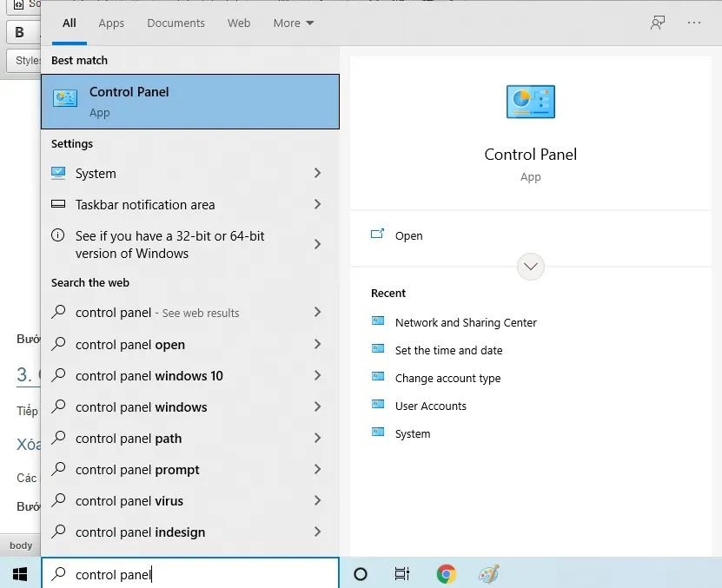Click Open to launch Control Panel
Viewport: 722px width, 588px height.
point(408,235)
